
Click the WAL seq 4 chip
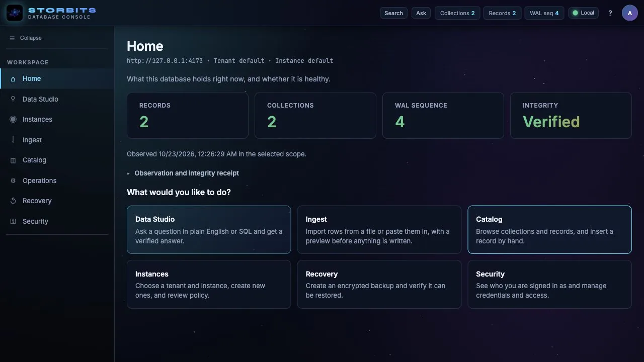(x=544, y=13)
